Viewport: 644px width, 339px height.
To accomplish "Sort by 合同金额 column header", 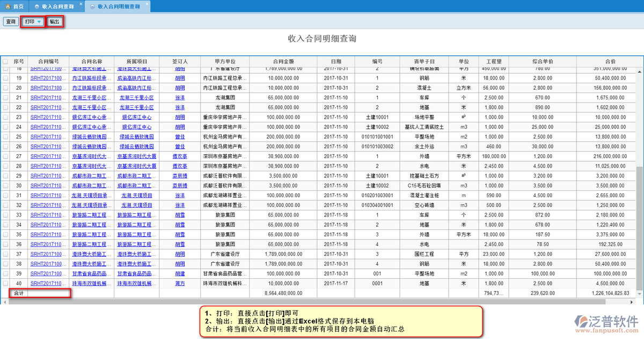I will (283, 62).
